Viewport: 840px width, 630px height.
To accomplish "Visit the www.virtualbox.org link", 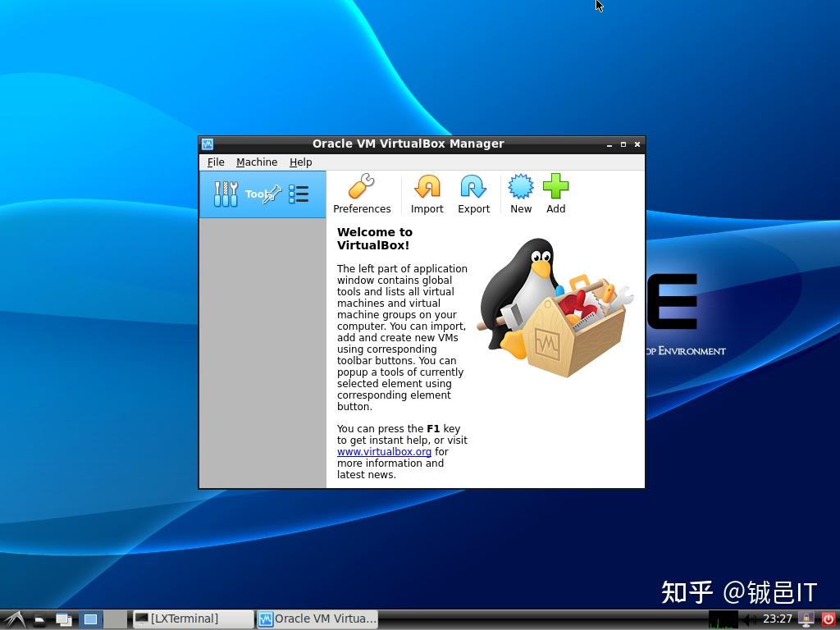I will pos(383,451).
